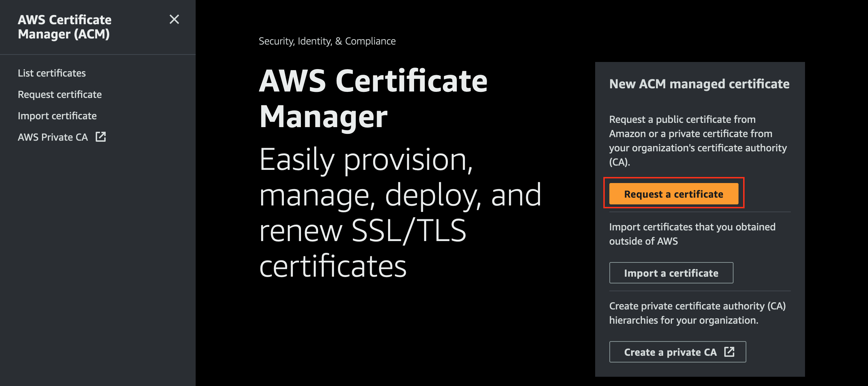Click the external link icon on Create a private CA
The image size is (868, 386).
730,351
